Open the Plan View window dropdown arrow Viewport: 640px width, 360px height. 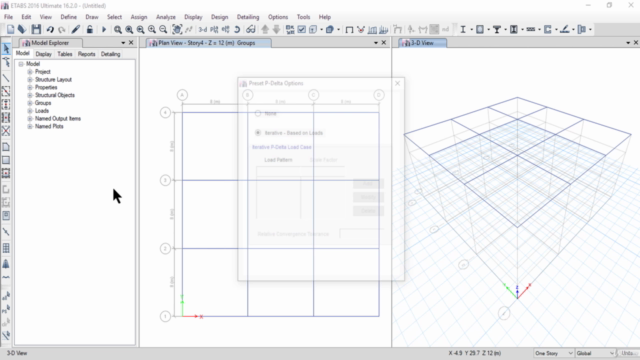[376, 43]
